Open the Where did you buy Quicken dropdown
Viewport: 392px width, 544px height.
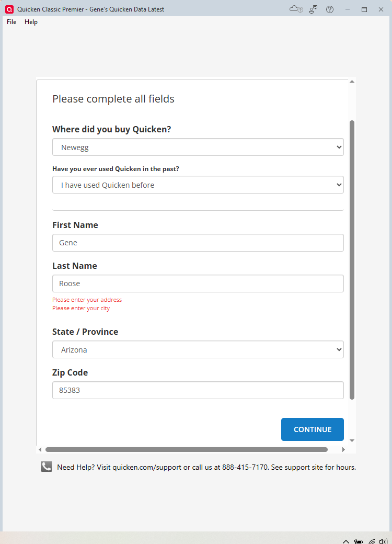tap(198, 147)
